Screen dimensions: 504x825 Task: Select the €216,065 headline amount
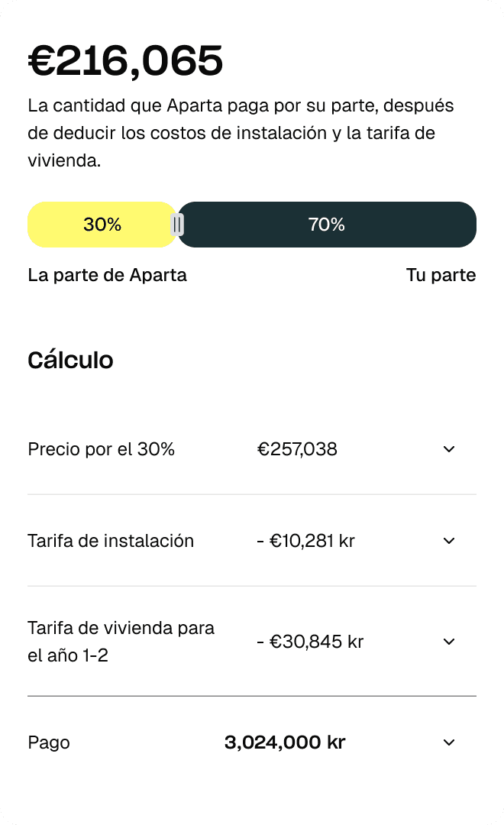click(x=126, y=61)
